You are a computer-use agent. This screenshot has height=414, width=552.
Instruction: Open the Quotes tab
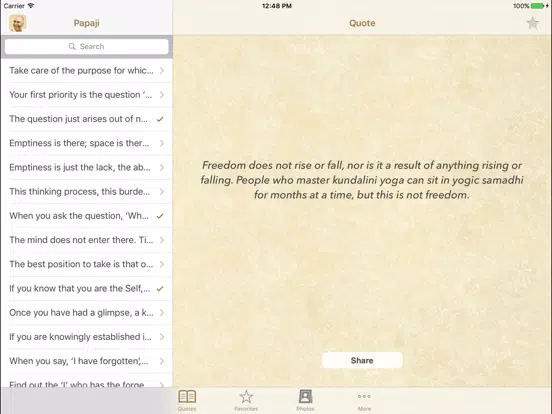[187, 400]
